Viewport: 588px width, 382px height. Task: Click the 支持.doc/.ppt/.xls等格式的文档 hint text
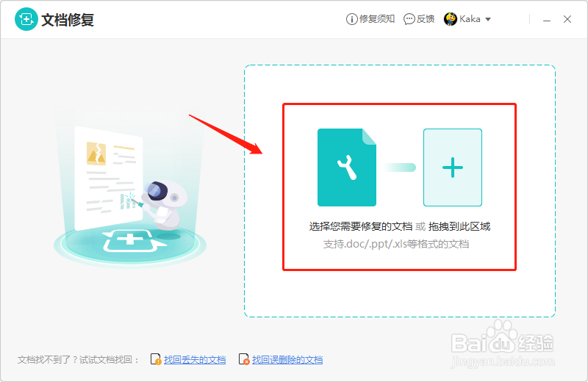[x=396, y=245]
